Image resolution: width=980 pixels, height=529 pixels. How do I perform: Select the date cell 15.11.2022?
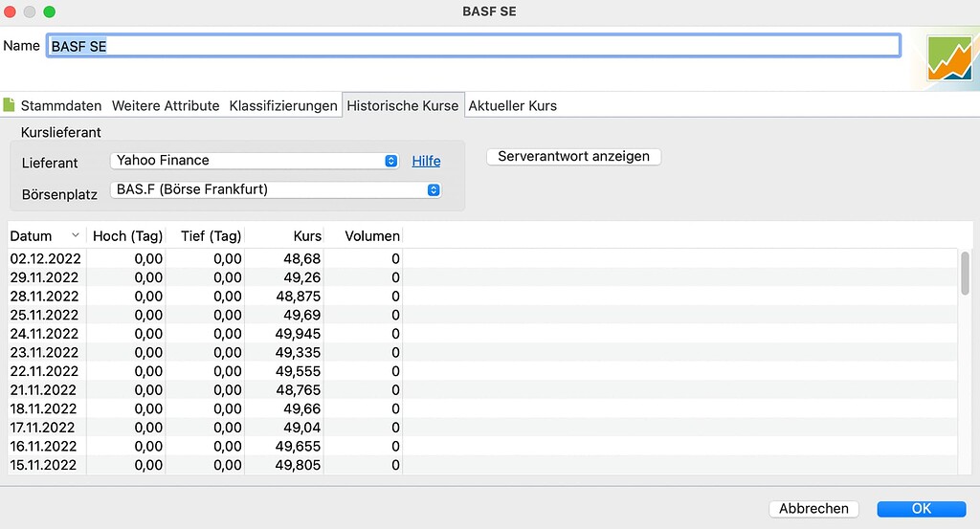click(43, 465)
